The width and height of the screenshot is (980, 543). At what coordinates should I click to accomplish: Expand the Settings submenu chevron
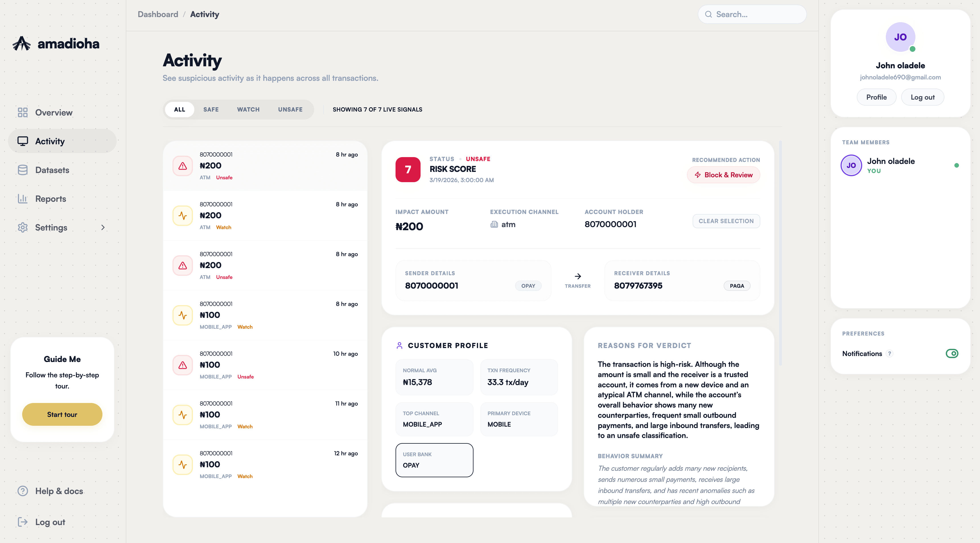point(103,227)
